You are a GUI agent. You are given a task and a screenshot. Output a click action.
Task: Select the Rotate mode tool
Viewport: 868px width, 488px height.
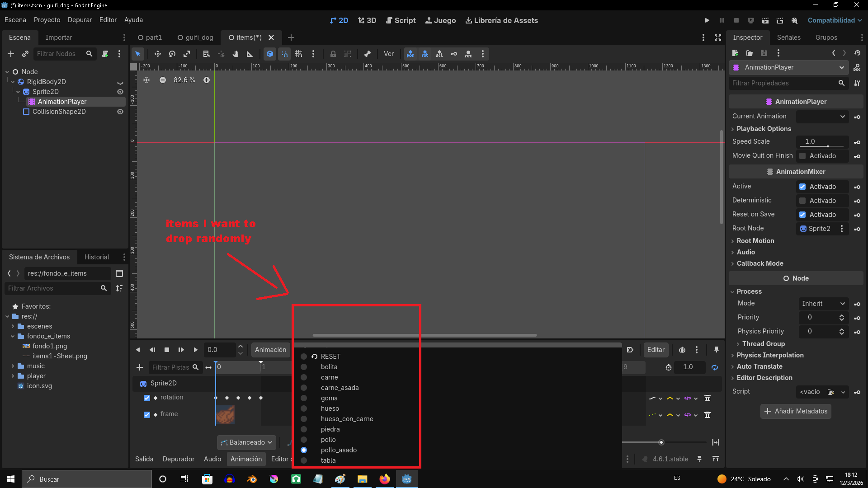(172, 54)
